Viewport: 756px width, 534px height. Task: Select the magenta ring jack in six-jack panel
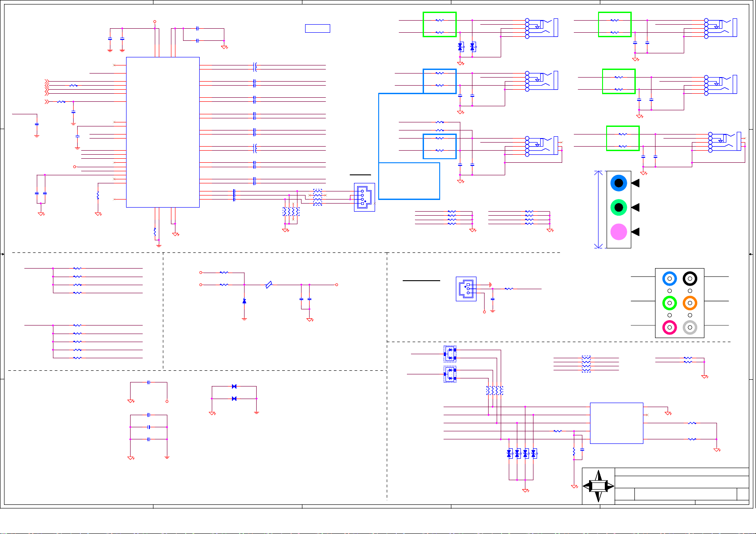[x=669, y=327]
